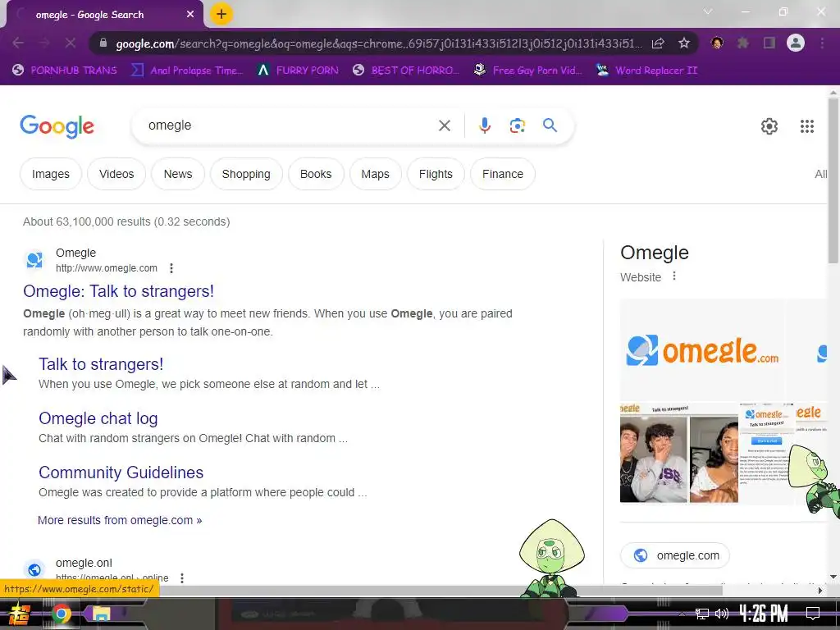This screenshot has width=840, height=630.
Task: Go back to the previous page
Action: click(18, 43)
